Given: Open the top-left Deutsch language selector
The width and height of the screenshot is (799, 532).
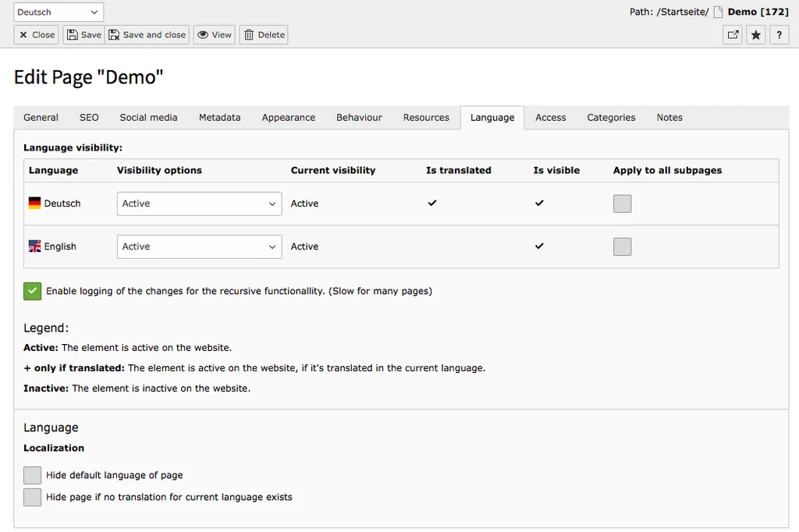Looking at the screenshot, I should (x=58, y=12).
